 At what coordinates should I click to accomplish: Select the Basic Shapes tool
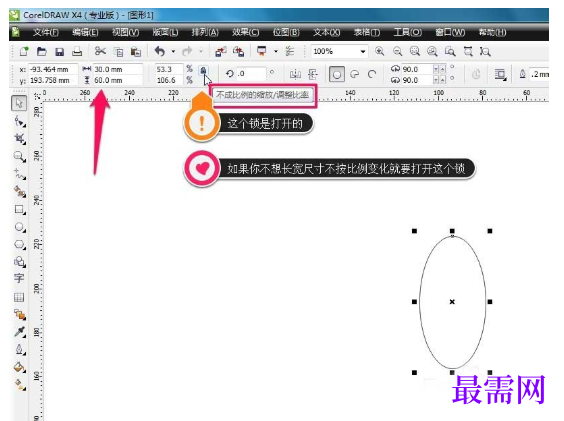tap(19, 262)
